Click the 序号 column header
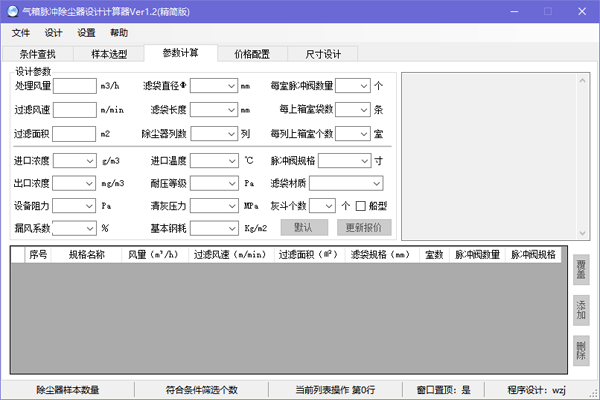The image size is (600, 400). tap(38, 255)
